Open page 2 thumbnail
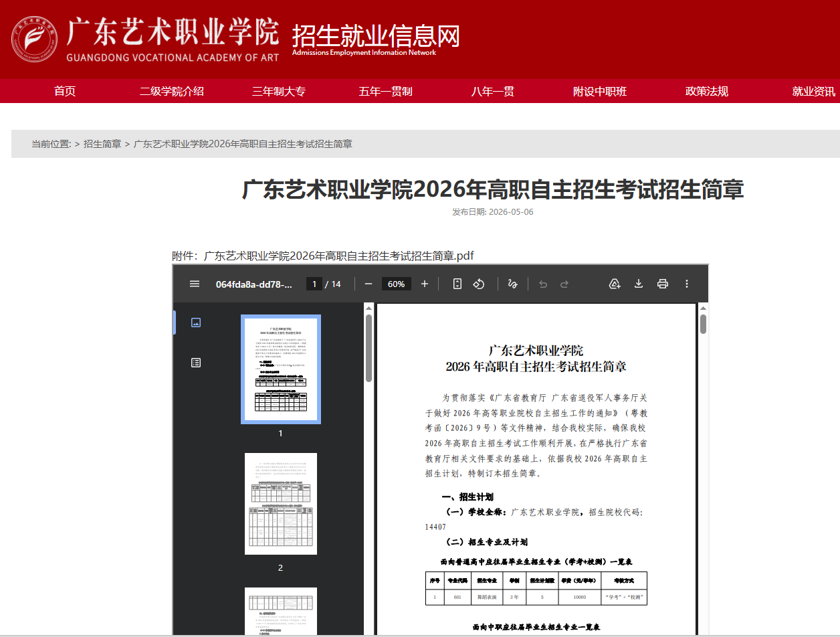This screenshot has width=840, height=637. pyautogui.click(x=281, y=504)
